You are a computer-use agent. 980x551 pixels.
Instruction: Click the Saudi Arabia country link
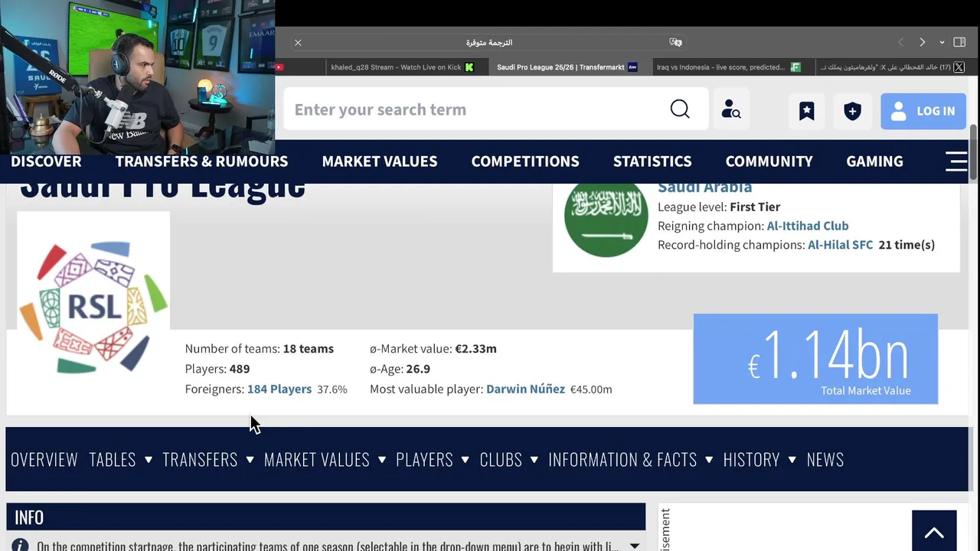click(704, 188)
